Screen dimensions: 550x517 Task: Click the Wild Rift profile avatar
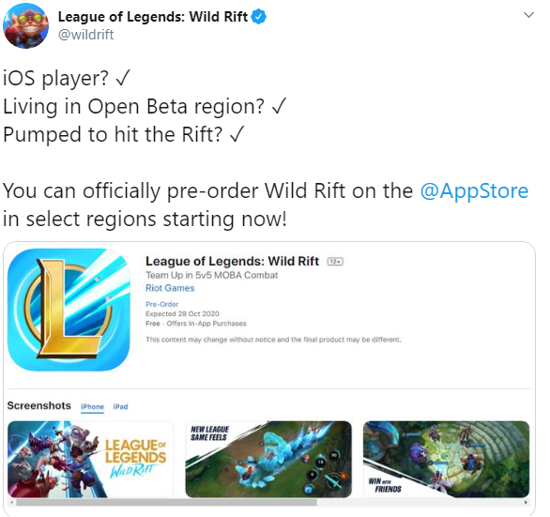click(26, 26)
